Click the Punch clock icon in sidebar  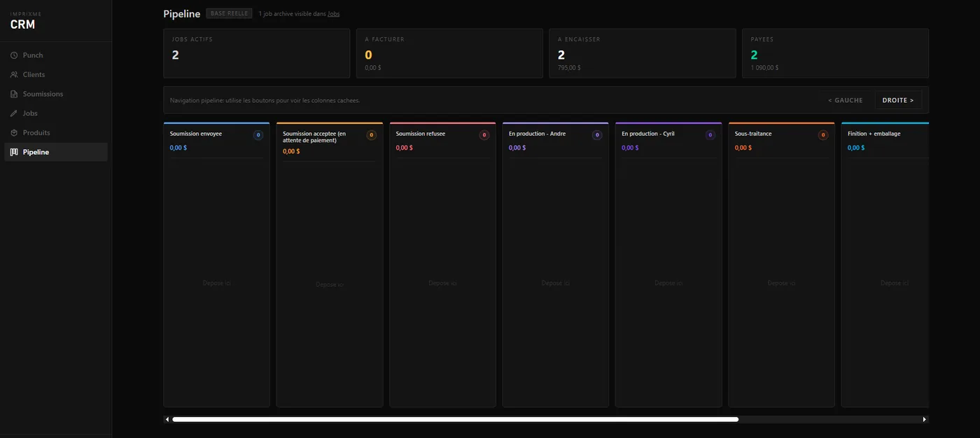coord(14,55)
